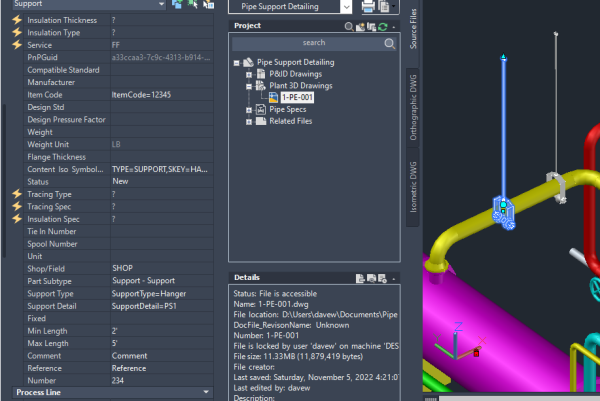Click lightning override icon for Insulation Type

[17, 32]
